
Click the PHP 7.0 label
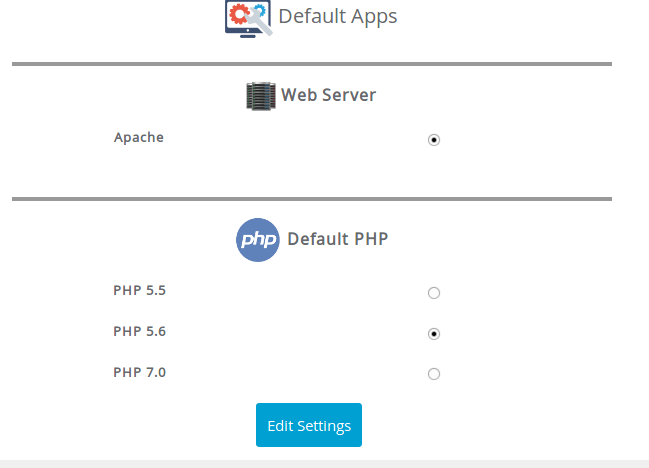point(139,372)
